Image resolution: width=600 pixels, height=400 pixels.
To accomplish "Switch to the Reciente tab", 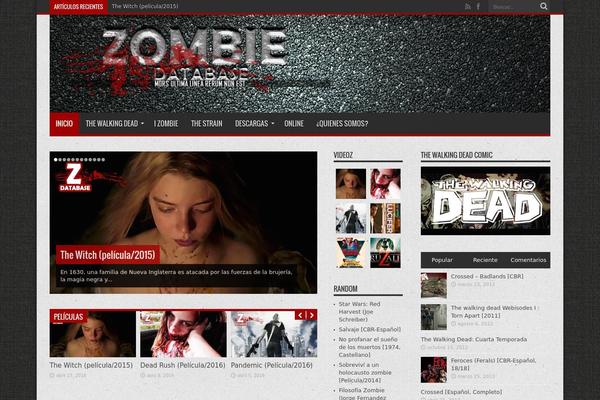I will [x=485, y=260].
